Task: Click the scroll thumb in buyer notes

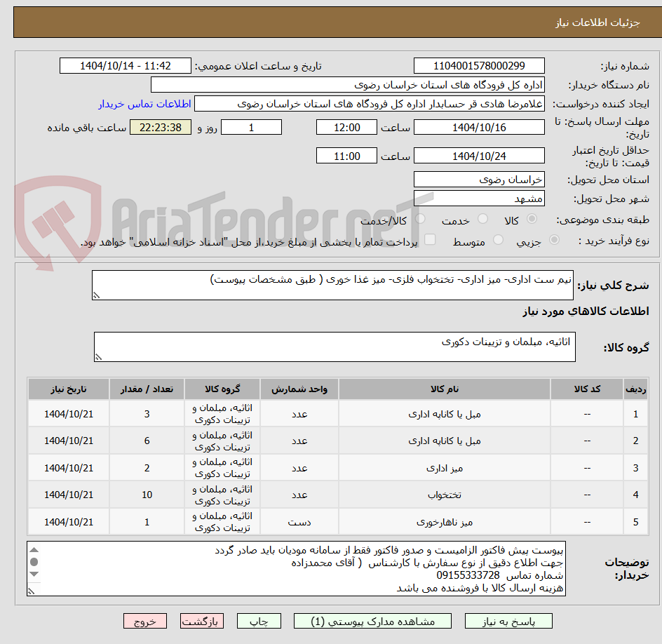Action: tap(34, 562)
